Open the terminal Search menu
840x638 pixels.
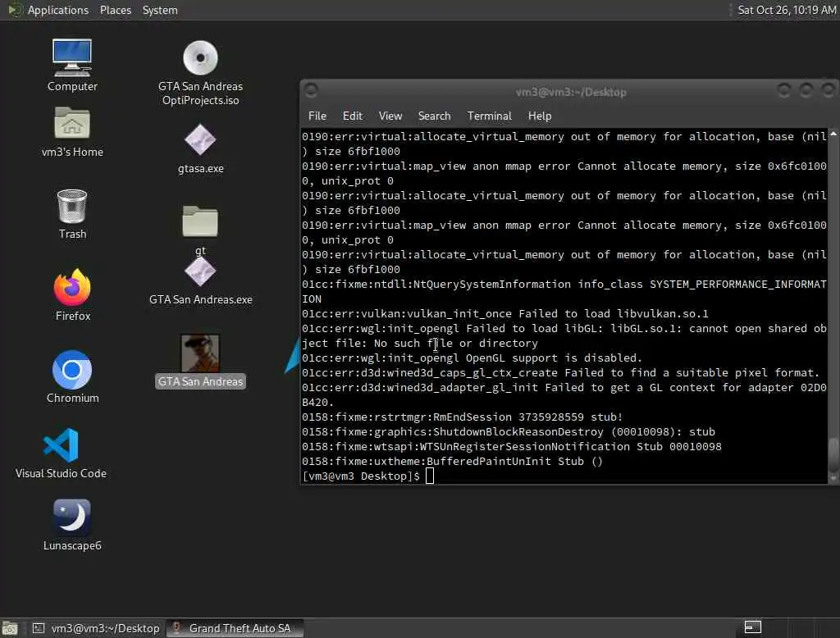pyautogui.click(x=434, y=116)
